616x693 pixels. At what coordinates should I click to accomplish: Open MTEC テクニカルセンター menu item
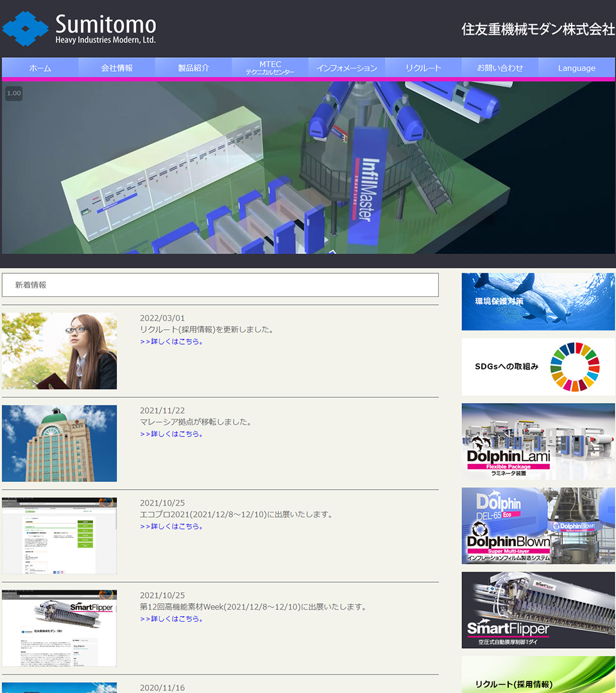pos(270,68)
